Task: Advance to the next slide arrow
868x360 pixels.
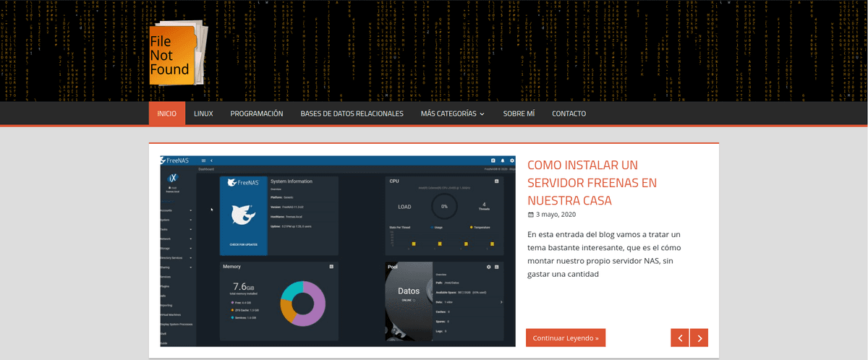Action: click(x=699, y=338)
